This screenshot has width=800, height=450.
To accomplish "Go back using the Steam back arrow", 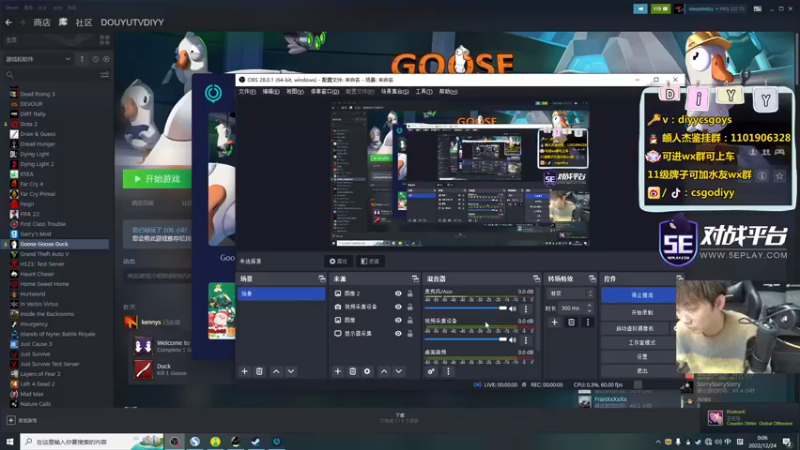I will pyautogui.click(x=9, y=22).
